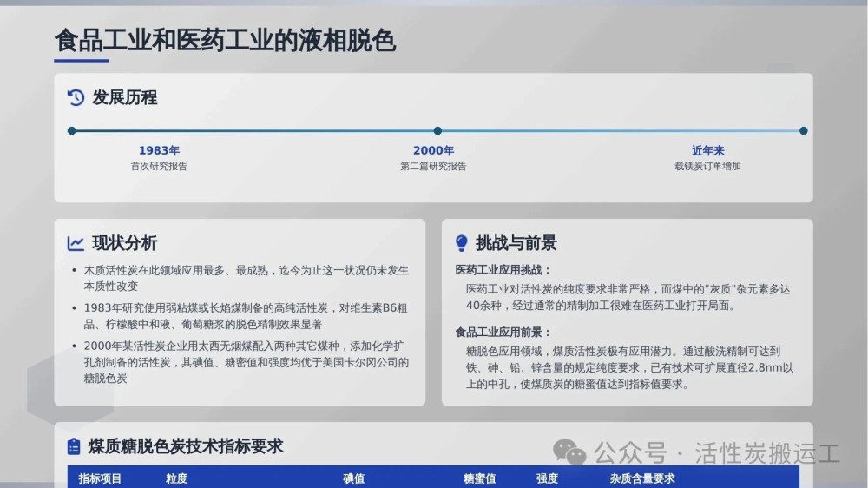Click the line chart icon beside 现状分析
The height and width of the screenshot is (488, 868).
coord(76,243)
